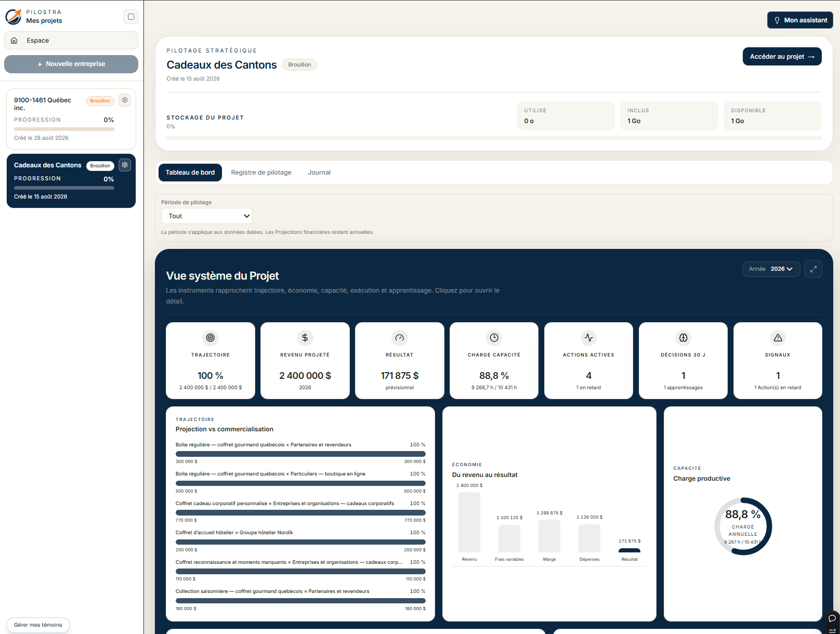Click Gérer mes témoins button
The height and width of the screenshot is (634, 840).
(38, 625)
